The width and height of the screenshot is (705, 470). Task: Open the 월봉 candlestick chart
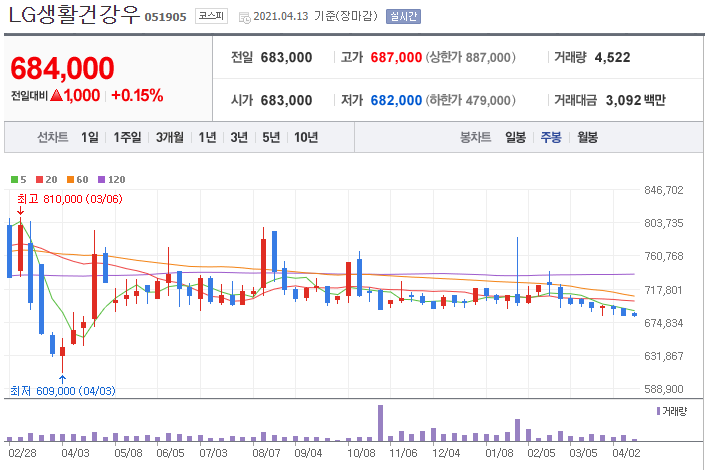[x=587, y=137]
